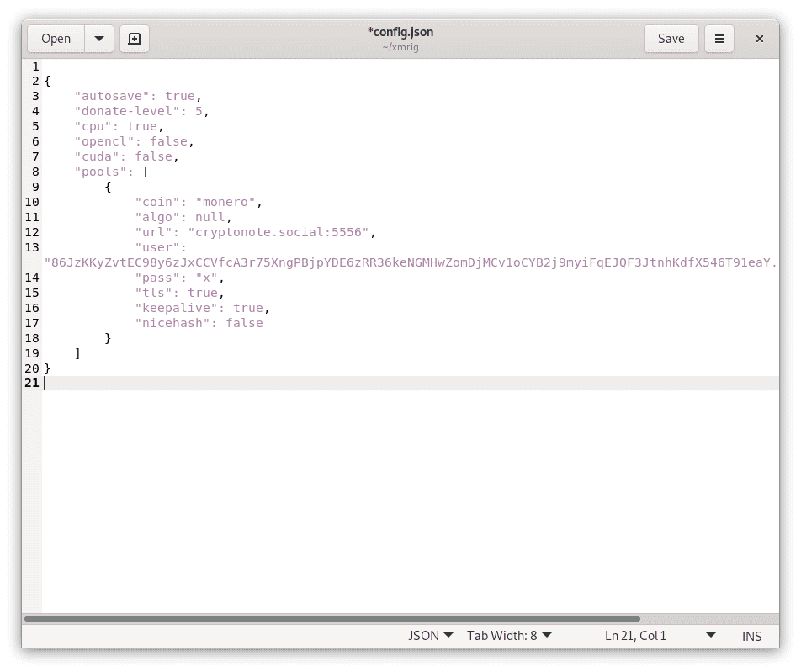The image size is (801, 672).
Task: Click the "opencl": false line
Action: click(134, 141)
